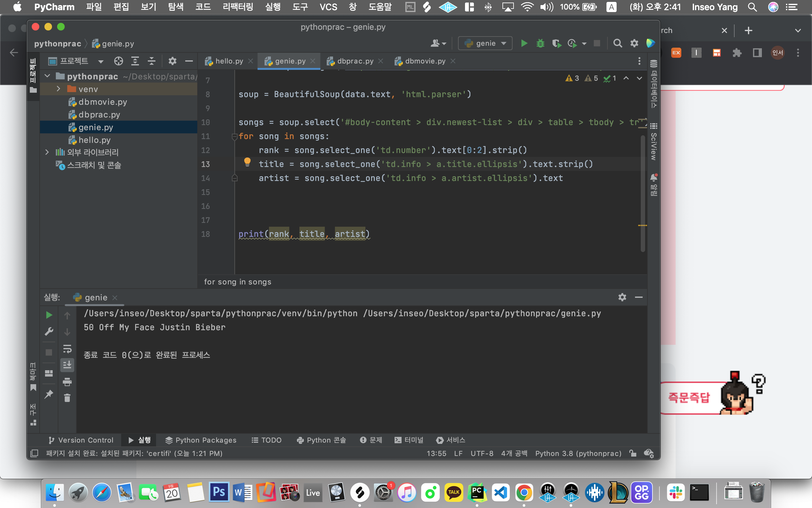Pin the run tab with the pin icon

[x=49, y=394]
